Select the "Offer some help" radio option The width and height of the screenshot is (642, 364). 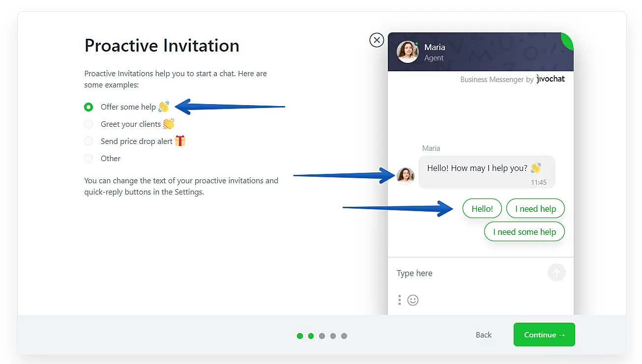tap(88, 107)
